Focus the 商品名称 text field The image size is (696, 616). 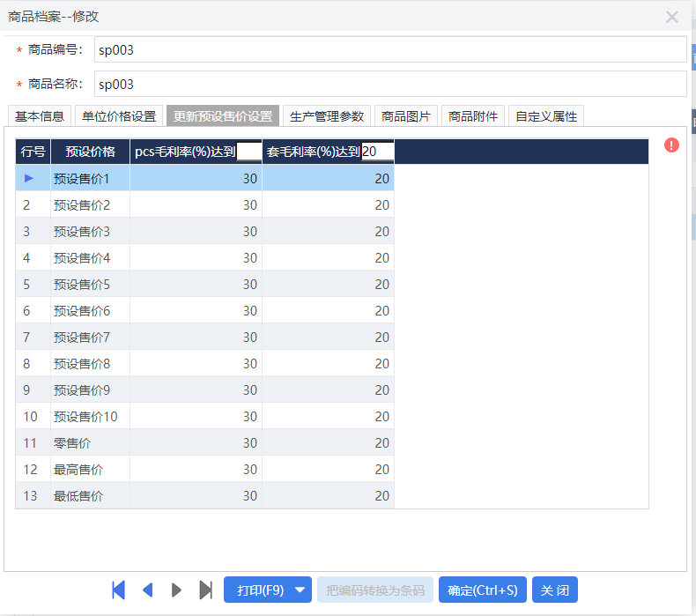coord(389,85)
